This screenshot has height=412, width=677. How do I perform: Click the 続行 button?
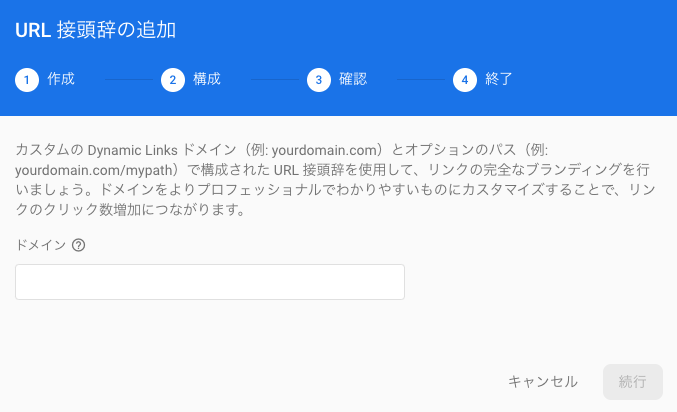pos(633,382)
